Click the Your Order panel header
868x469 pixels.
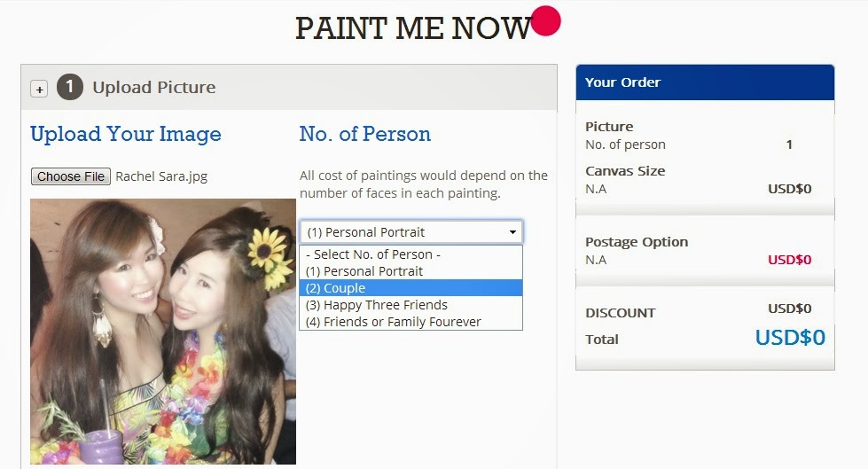coord(705,82)
